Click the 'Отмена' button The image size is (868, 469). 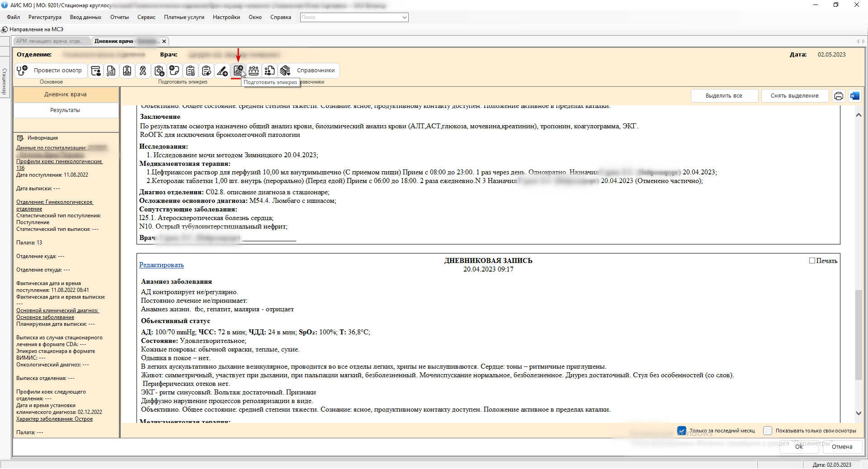pyautogui.click(x=842, y=446)
